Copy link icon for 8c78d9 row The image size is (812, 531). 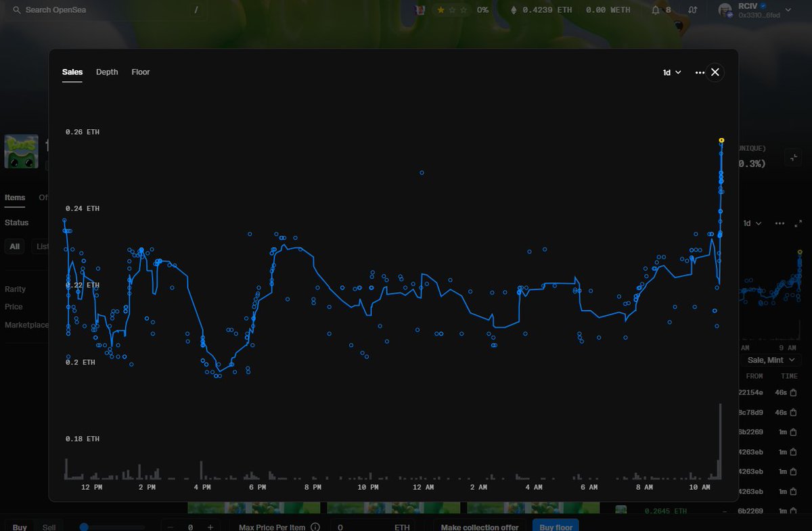793,412
